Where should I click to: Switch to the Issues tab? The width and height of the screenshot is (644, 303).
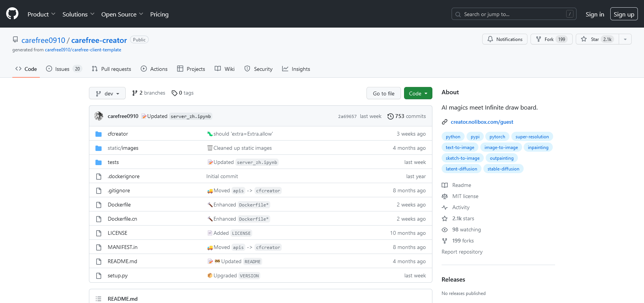(64, 69)
